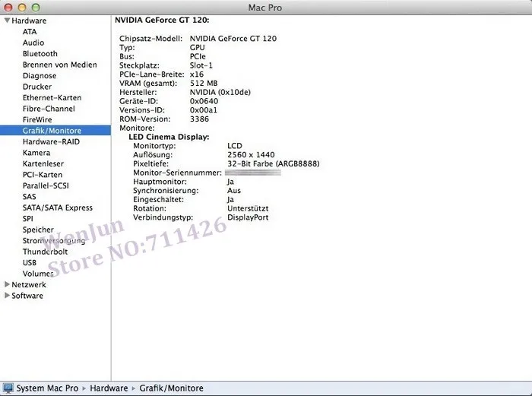Viewport: 532px width, 396px height.
Task: Select Thunderbolt in the sidebar
Action: point(45,252)
